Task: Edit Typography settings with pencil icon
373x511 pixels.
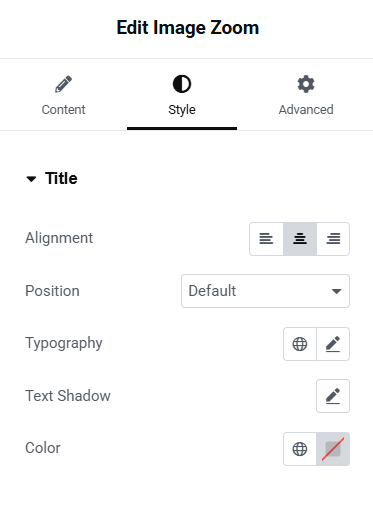Action: tap(333, 344)
